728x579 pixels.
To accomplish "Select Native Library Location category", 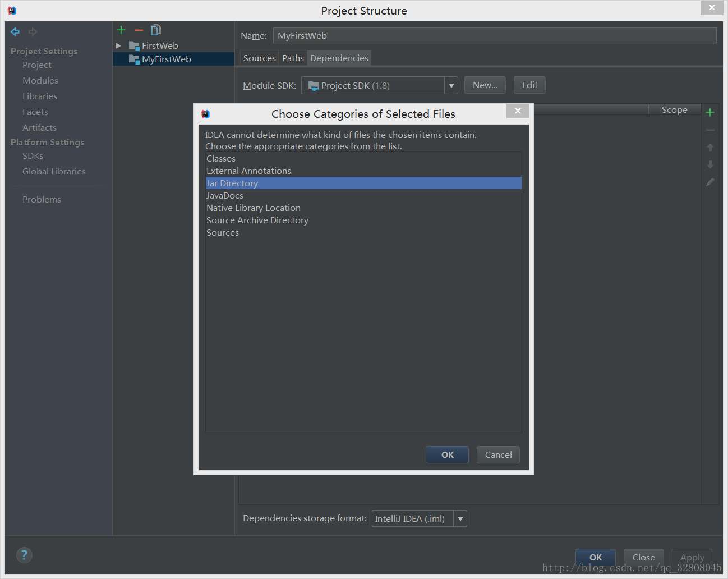I will pyautogui.click(x=363, y=208).
